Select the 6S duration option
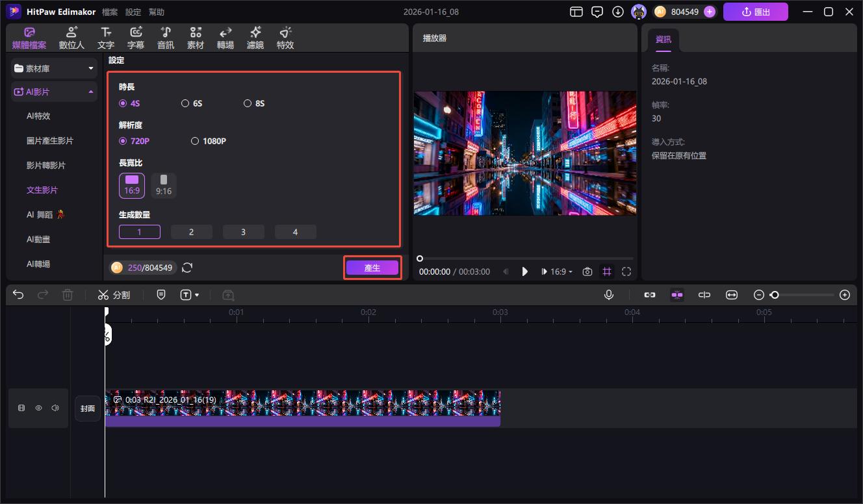Viewport: 863px width, 504px height. (193, 103)
